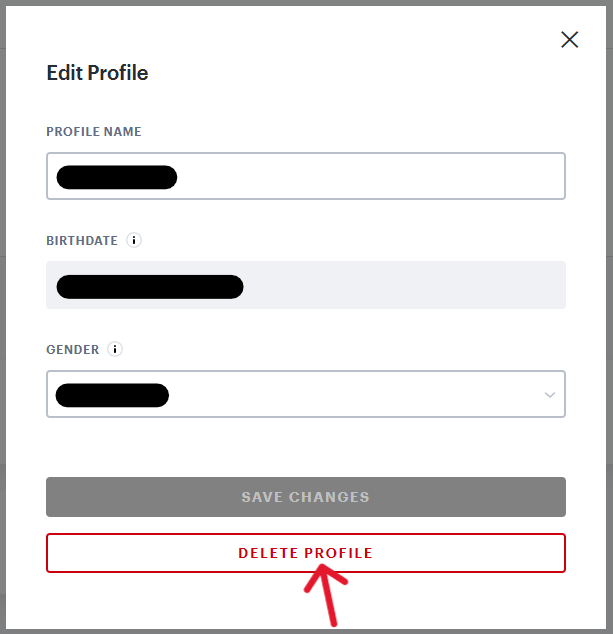
Task: Click the redacted birthdate value
Action: pyautogui.click(x=150, y=287)
